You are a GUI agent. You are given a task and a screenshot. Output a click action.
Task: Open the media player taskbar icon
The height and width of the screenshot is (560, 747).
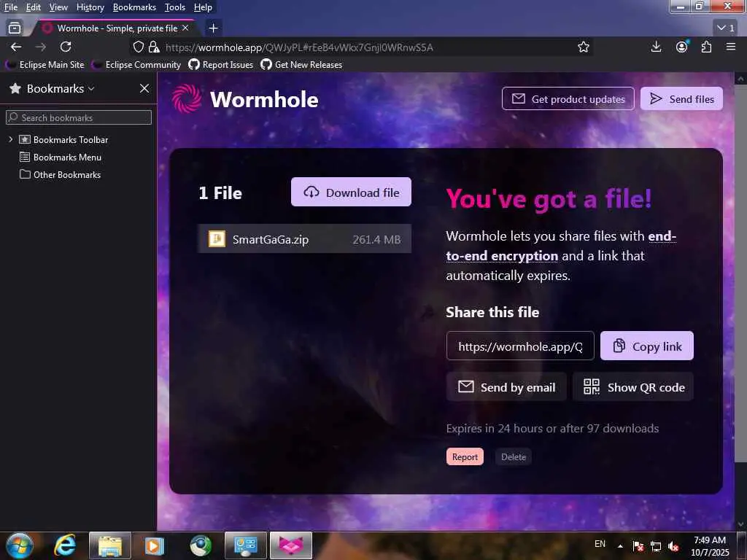154,545
